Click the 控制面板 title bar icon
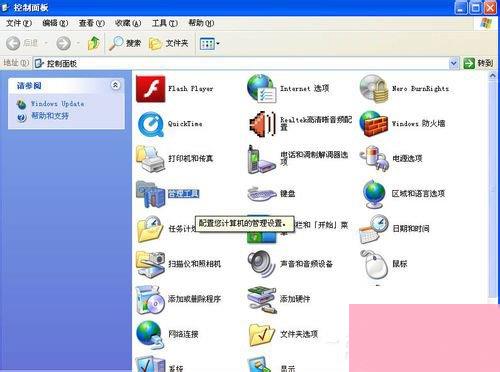 (5, 7)
